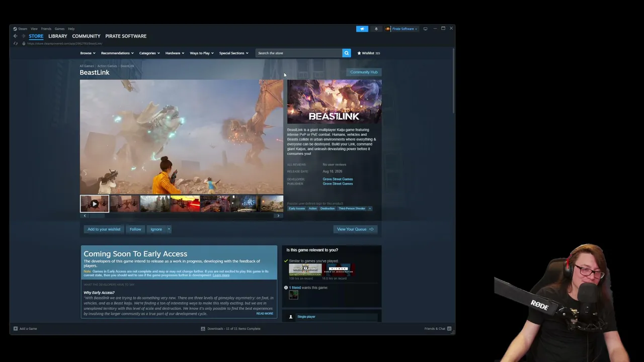Click the View Your Queue button
The image size is (644, 362).
(x=355, y=229)
